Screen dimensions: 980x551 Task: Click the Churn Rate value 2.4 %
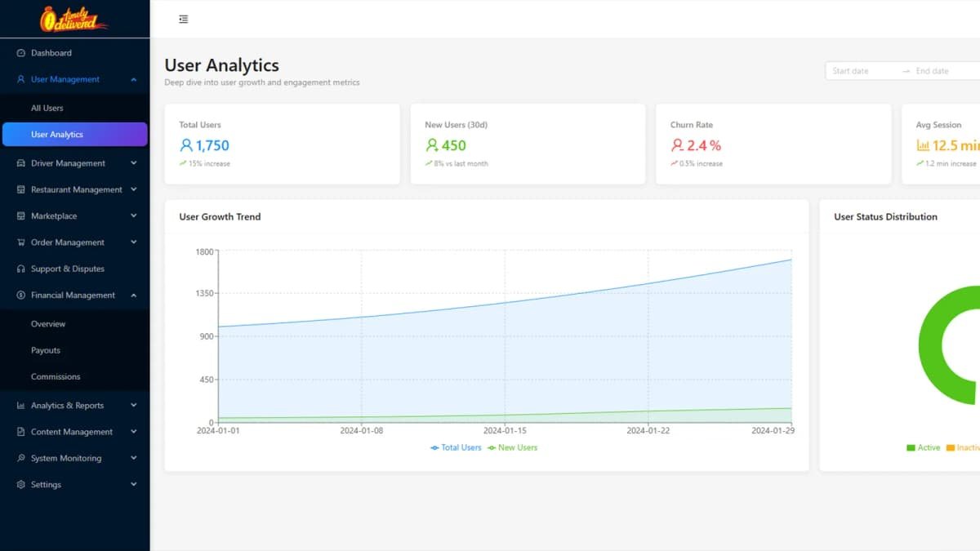(704, 145)
